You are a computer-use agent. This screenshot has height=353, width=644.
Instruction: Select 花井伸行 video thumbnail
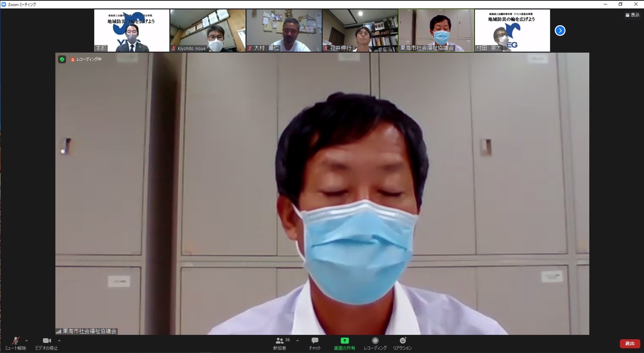pos(360,31)
